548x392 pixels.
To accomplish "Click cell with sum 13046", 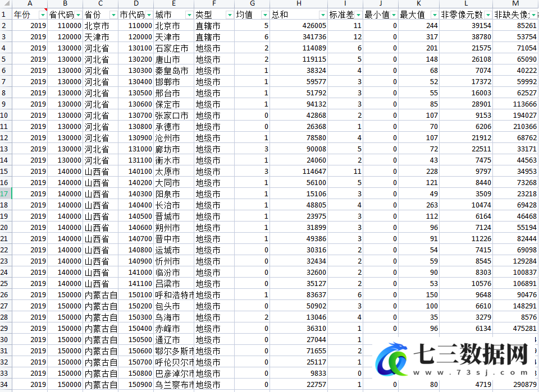I will tap(299, 317).
